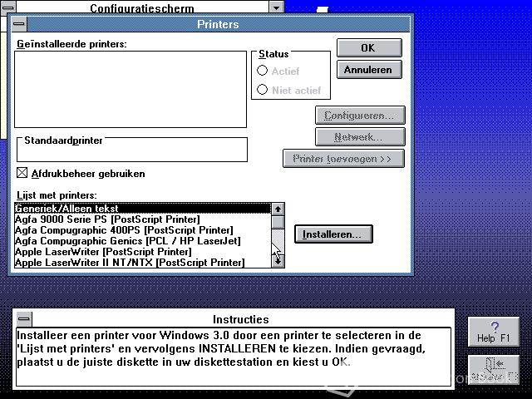Open Configuratiescherm window control menu box

coord(8,7)
